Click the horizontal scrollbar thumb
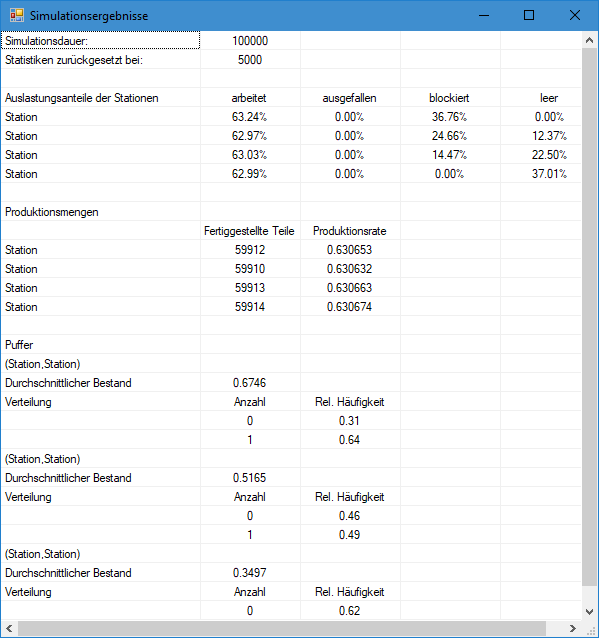The image size is (599, 638). click(282, 628)
